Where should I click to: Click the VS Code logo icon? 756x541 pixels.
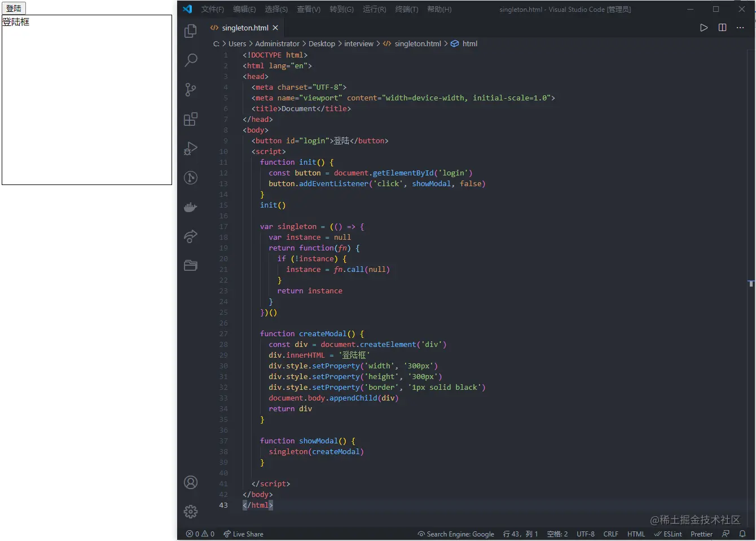tap(188, 9)
